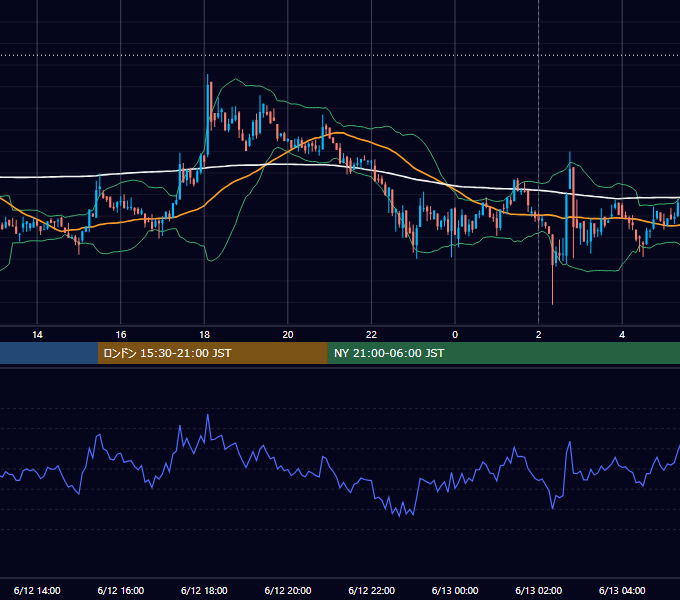The image size is (680, 600).
Task: Click the blue session bar before London
Action: (x=49, y=353)
